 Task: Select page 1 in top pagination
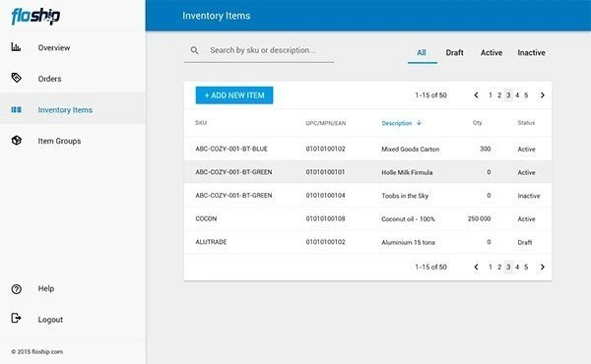coord(491,95)
